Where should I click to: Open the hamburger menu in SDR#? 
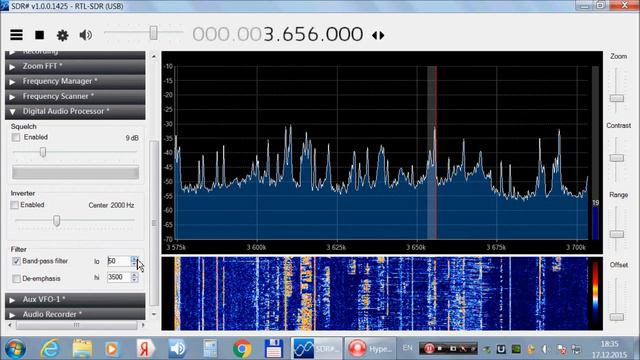pos(16,35)
